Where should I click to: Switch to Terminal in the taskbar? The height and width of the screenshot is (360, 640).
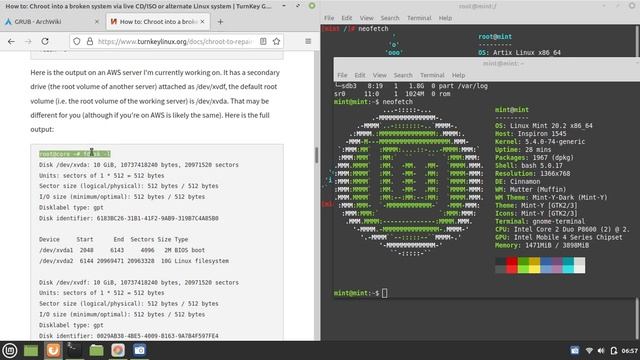tap(75, 350)
